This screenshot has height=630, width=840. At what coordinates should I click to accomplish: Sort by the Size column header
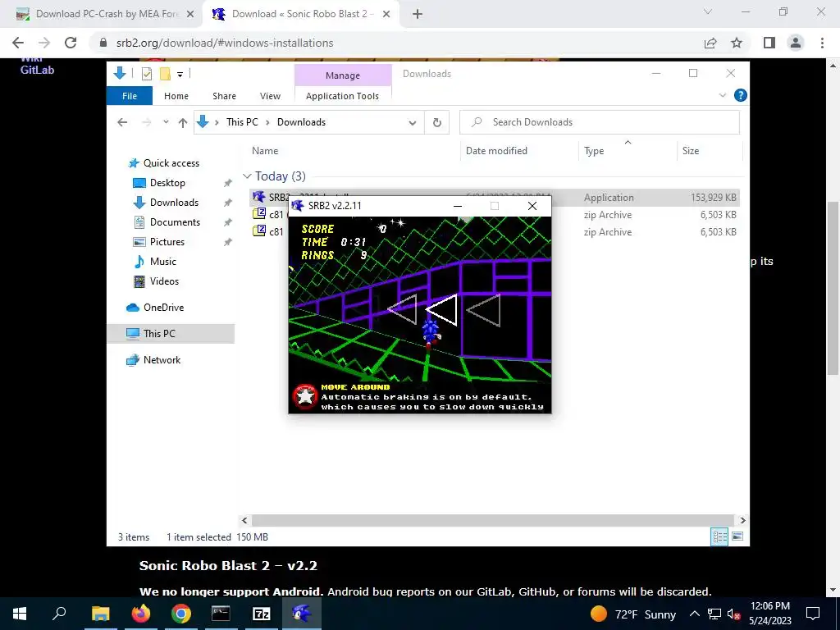(691, 151)
